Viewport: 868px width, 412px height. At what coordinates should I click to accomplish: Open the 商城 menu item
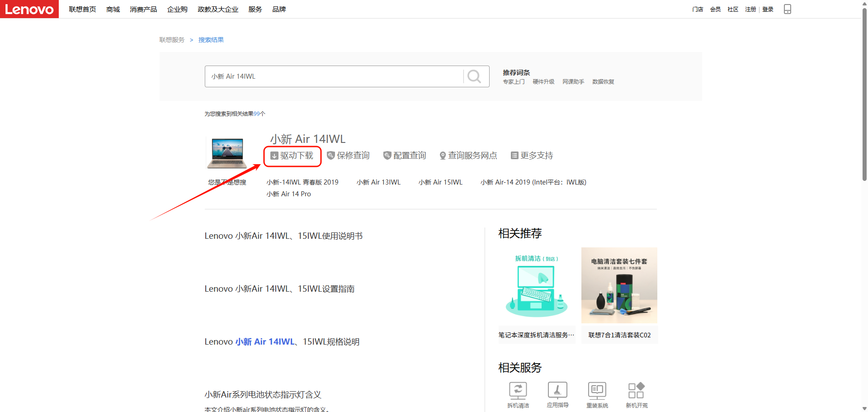pyautogui.click(x=113, y=9)
